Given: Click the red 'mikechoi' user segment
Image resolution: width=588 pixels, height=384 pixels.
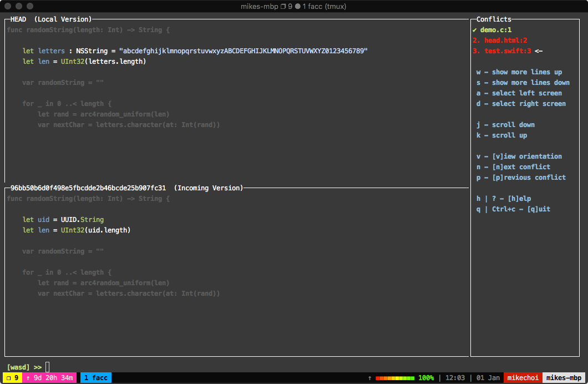Looking at the screenshot, I should 523,378.
